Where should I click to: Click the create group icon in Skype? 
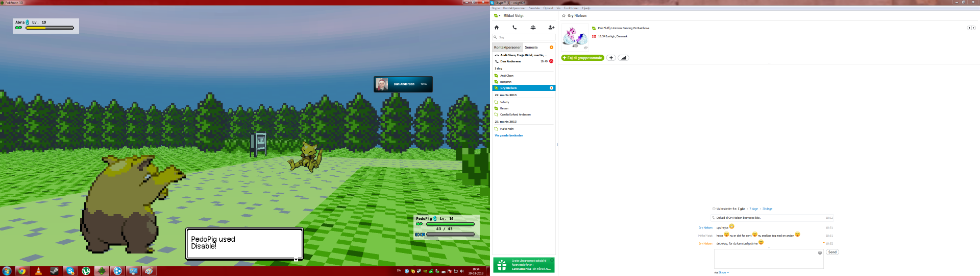click(x=533, y=28)
